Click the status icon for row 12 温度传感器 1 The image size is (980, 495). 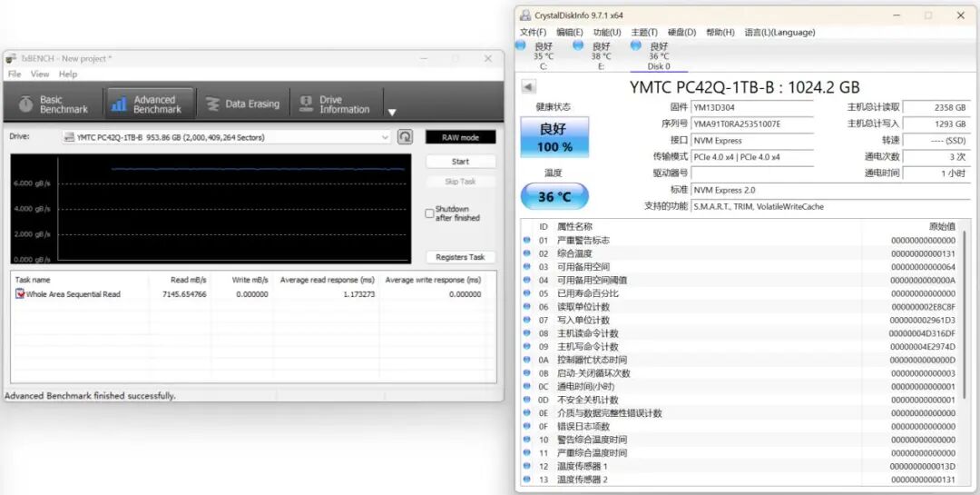click(526, 466)
